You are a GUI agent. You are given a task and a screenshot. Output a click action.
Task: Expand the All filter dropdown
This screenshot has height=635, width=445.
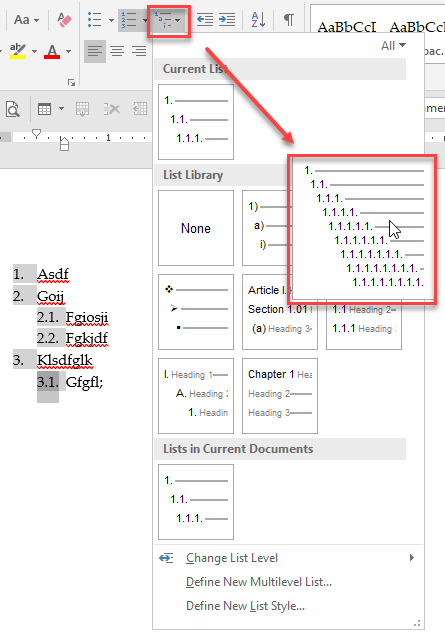pyautogui.click(x=393, y=46)
